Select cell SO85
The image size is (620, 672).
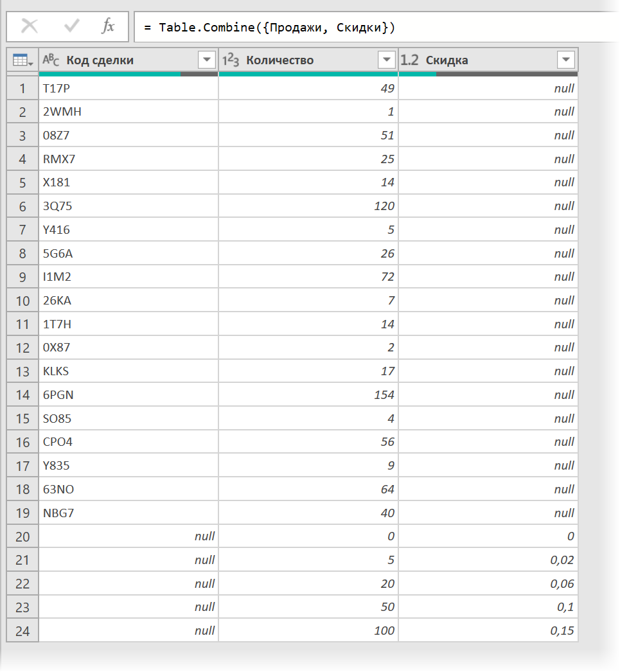(128, 418)
